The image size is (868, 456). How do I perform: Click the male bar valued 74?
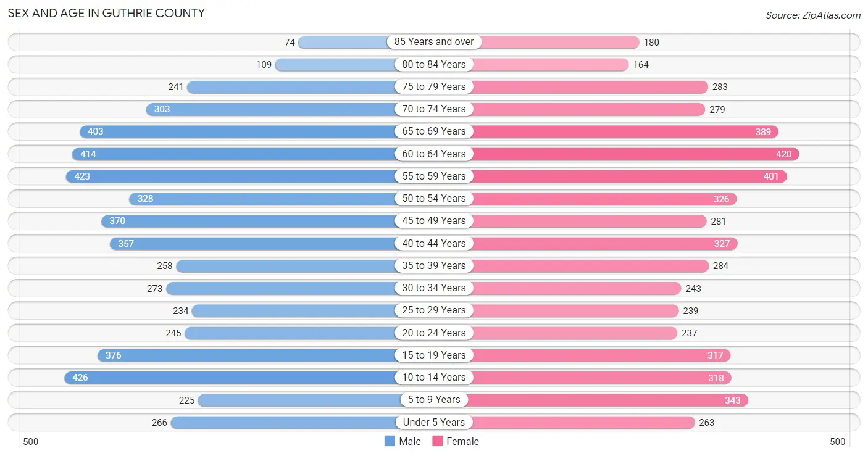click(347, 42)
